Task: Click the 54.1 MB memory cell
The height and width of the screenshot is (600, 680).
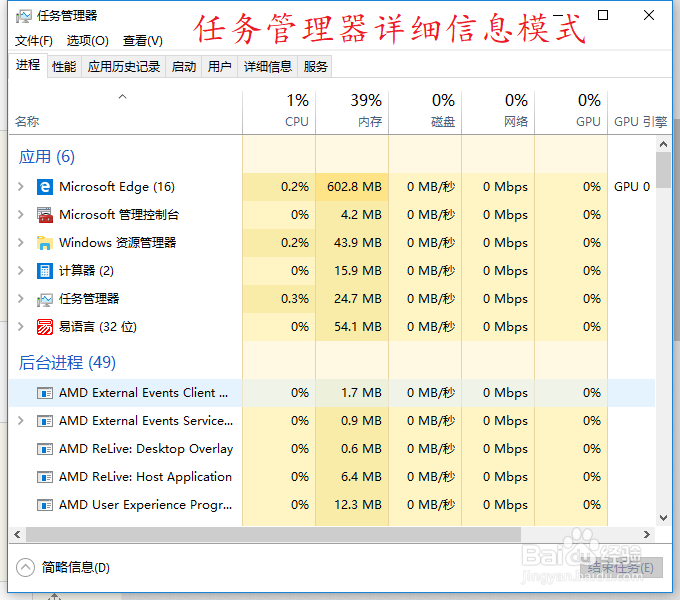Action: click(x=352, y=327)
